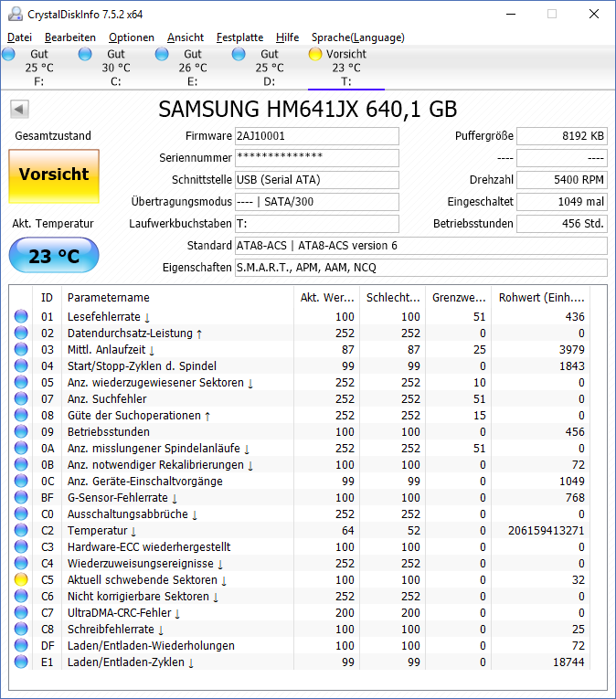Screen dimensions: 616x699
Task: Open the Hilfe menu
Action: tap(287, 37)
